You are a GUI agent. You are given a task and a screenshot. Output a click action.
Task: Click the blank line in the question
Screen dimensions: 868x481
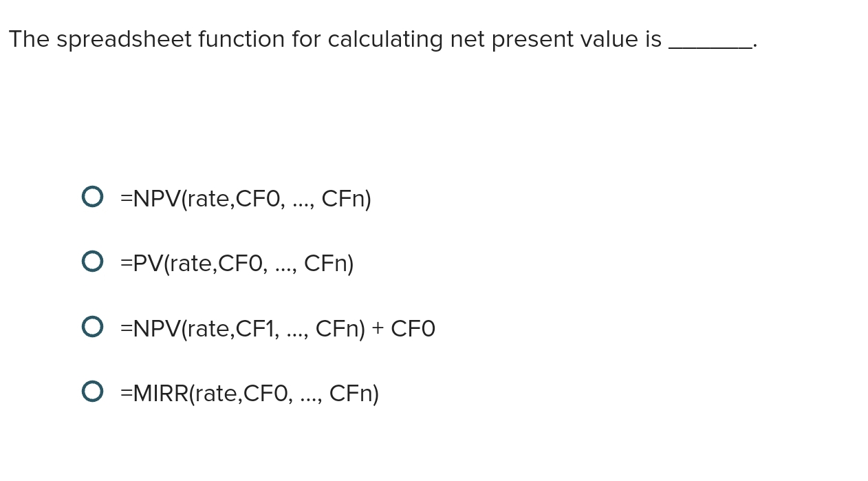tap(710, 43)
